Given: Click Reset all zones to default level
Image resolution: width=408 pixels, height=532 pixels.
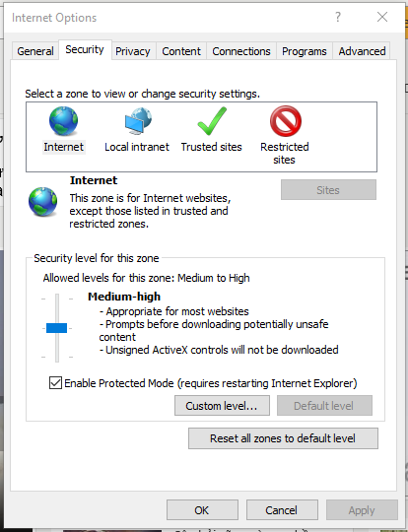Looking at the screenshot, I should click(x=283, y=438).
